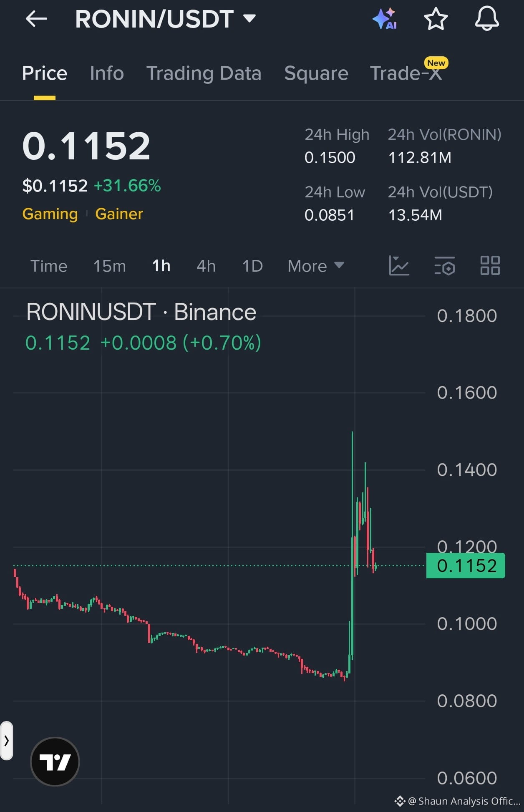This screenshot has height=812, width=524.
Task: Tap the Gainer tag
Action: [119, 214]
